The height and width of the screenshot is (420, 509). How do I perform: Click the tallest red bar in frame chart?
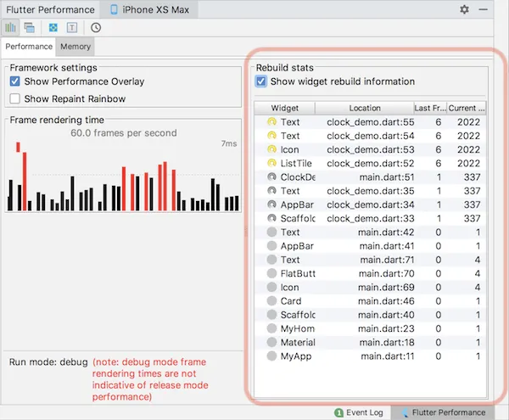pyautogui.click(x=25, y=181)
